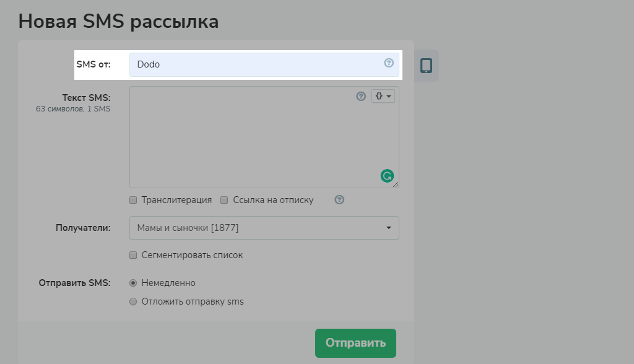Click the green Grammarly icon in the textarea
634x364 pixels.
coord(387,176)
